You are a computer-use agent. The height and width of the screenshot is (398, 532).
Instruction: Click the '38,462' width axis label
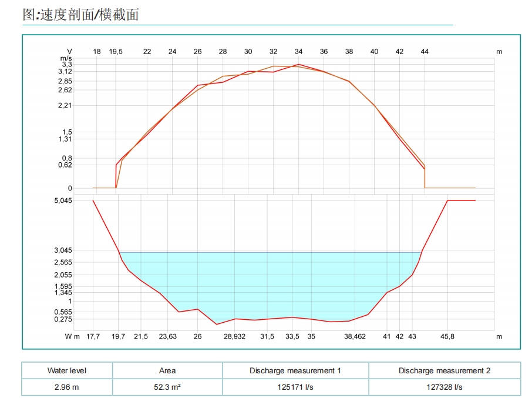[355, 336]
